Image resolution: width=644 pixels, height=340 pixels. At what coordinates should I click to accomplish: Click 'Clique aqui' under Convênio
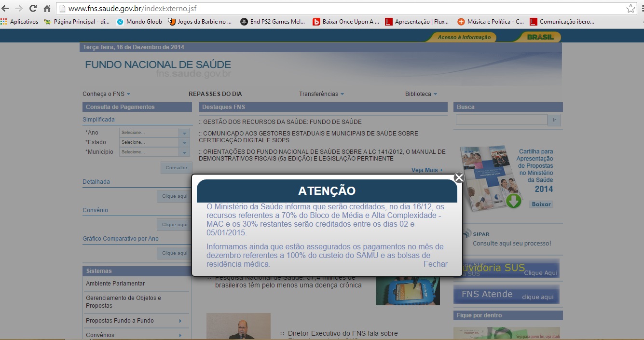(x=175, y=225)
